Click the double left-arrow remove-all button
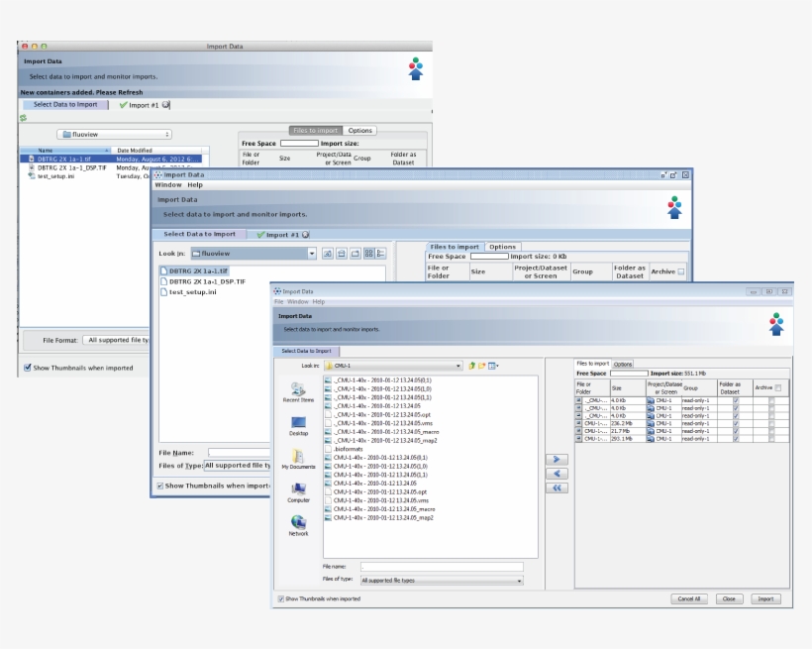The image size is (812, 649). point(558,487)
